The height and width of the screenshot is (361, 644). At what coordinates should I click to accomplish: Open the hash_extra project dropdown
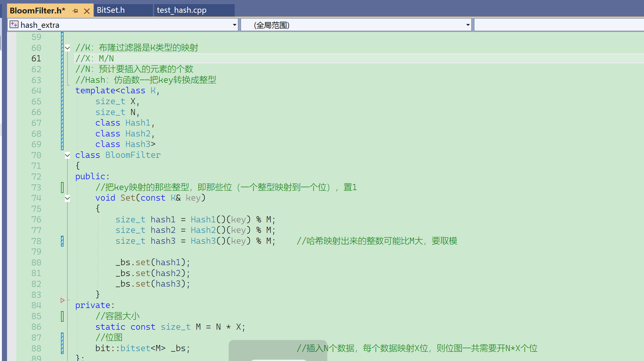point(235,25)
